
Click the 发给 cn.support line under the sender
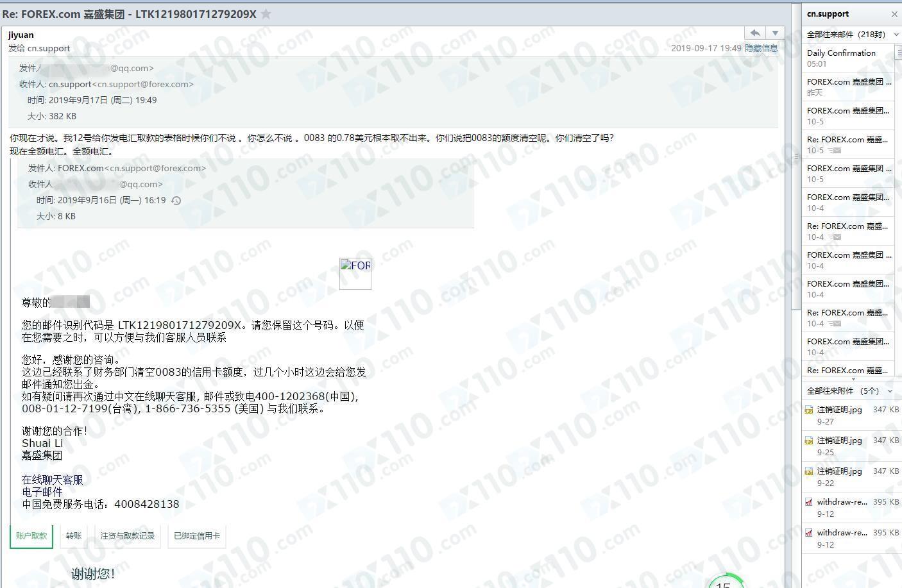click(39, 48)
